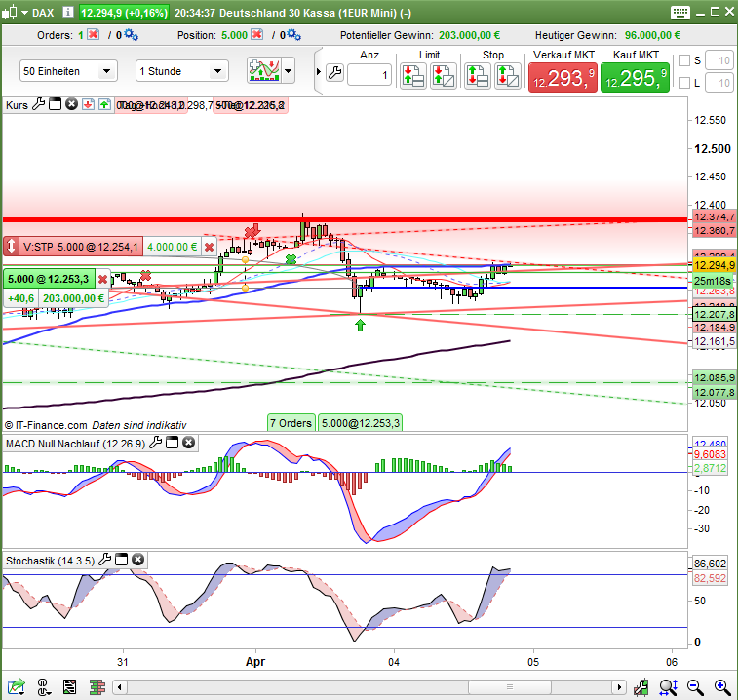Open position settings gears next to Position

click(x=293, y=35)
